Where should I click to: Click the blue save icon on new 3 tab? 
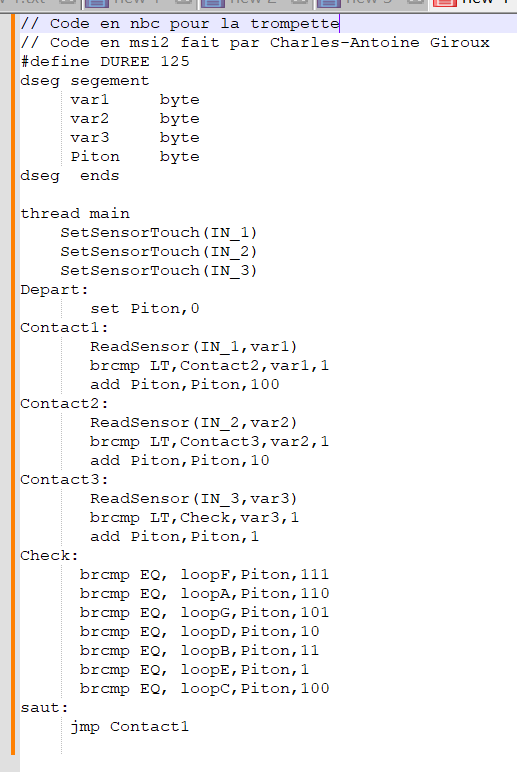click(x=328, y=3)
